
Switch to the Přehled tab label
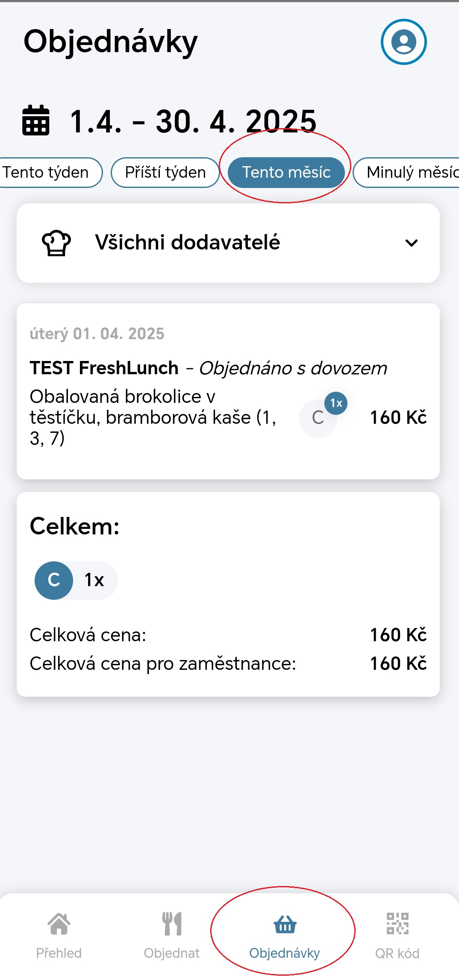coord(59,953)
